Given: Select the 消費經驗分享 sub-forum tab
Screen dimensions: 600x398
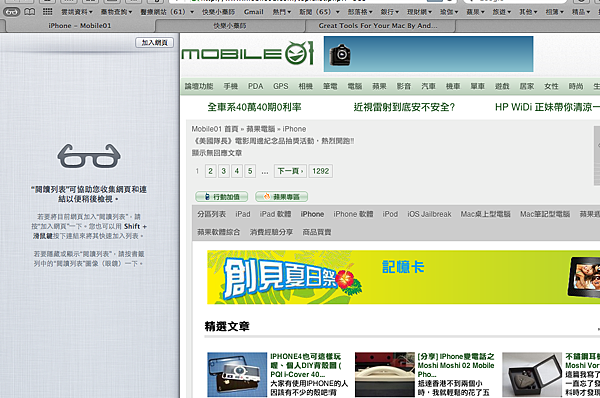Looking at the screenshot, I should point(271,232).
